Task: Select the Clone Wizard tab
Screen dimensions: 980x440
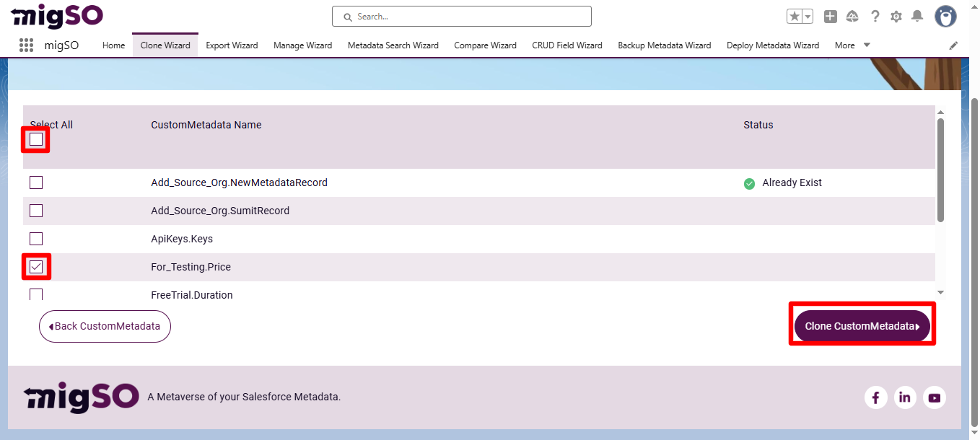Action: [x=165, y=45]
